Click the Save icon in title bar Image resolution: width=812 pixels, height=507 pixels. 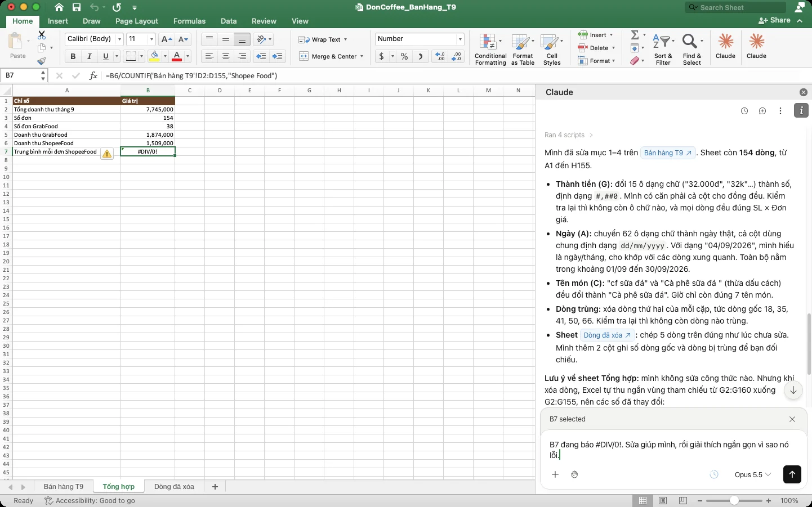point(77,7)
